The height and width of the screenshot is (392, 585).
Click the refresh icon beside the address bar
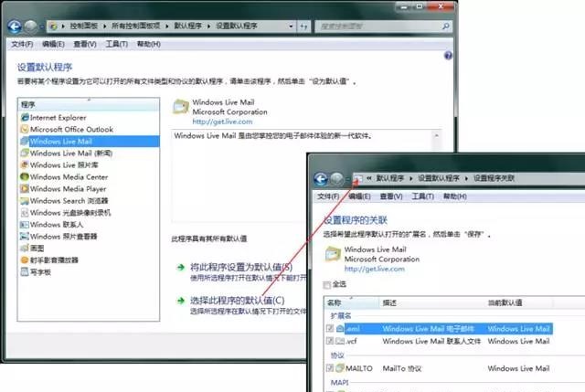(x=304, y=26)
